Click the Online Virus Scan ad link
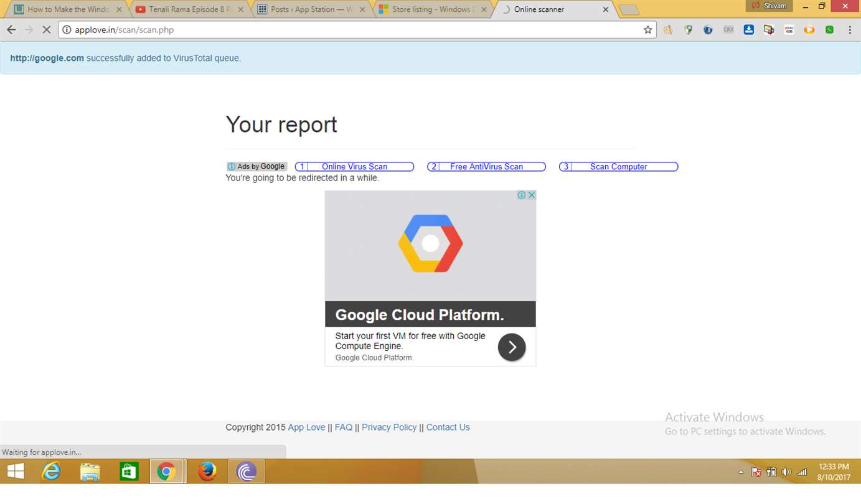This screenshot has width=861, height=504. click(354, 167)
